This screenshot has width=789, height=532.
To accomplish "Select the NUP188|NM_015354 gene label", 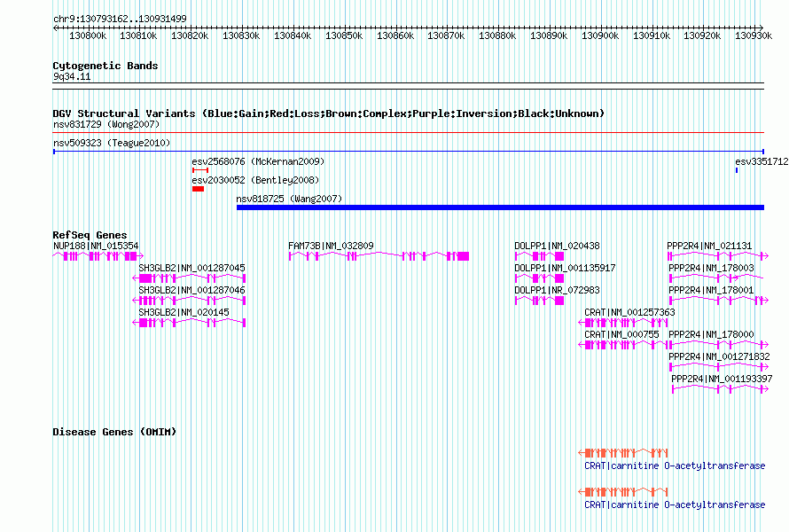I will click(96, 246).
